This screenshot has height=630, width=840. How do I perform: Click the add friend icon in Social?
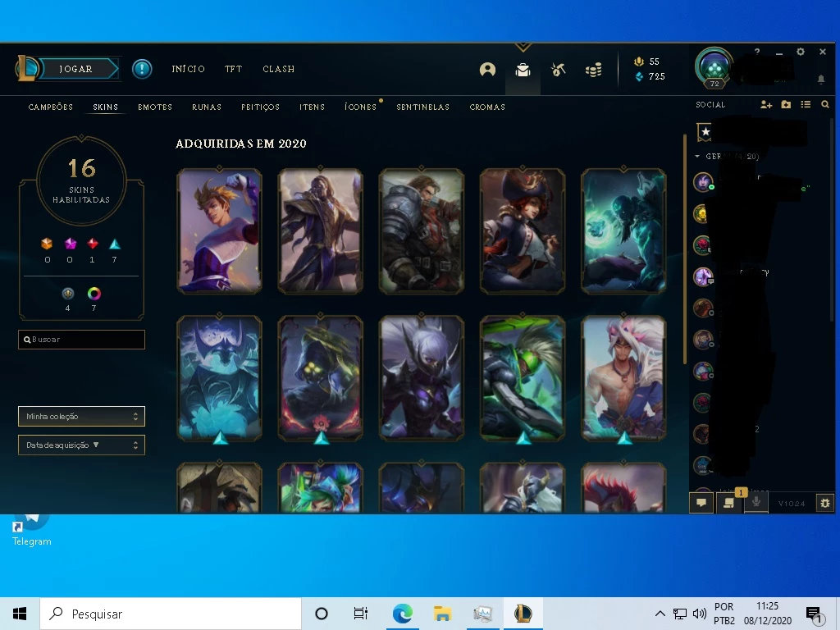coord(766,104)
